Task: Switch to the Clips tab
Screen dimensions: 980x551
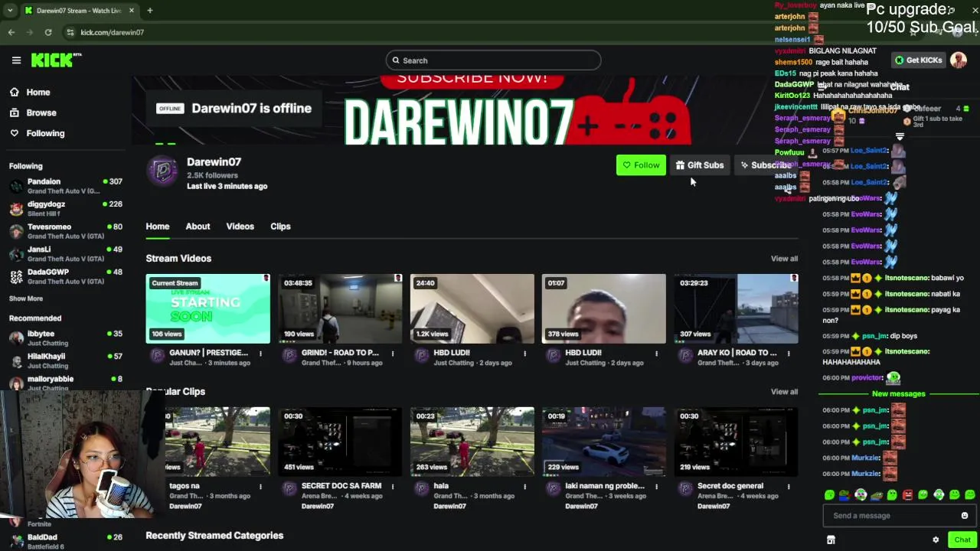Action: point(280,227)
